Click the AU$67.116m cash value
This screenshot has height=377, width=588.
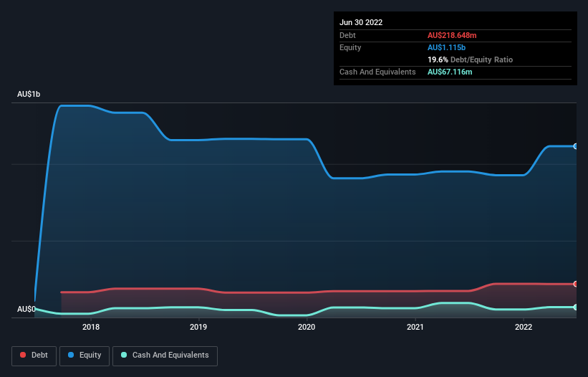click(450, 72)
